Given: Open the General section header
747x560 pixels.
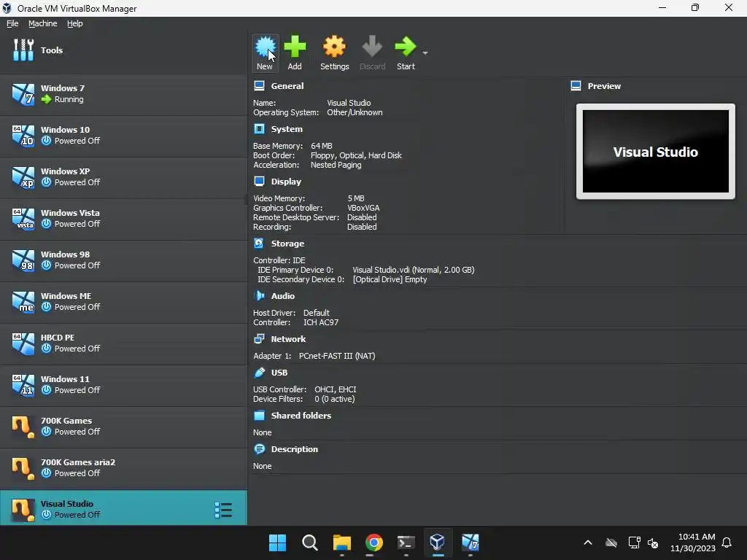Looking at the screenshot, I should pyautogui.click(x=287, y=86).
